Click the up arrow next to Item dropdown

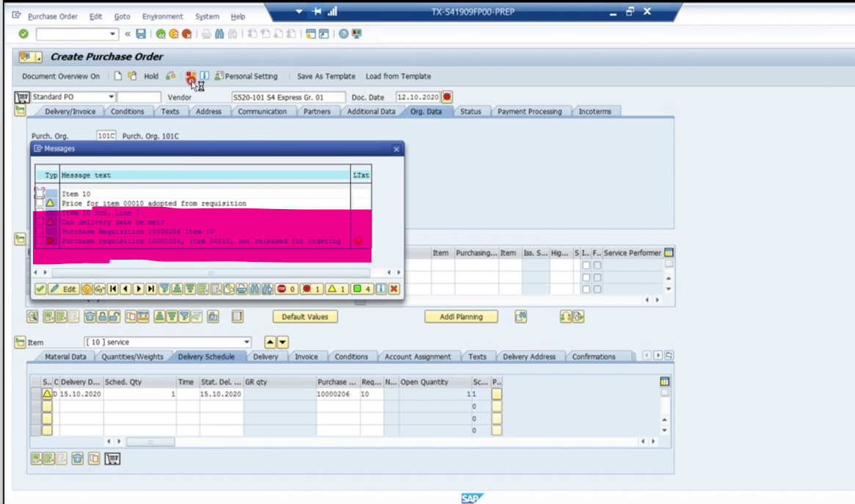click(270, 342)
